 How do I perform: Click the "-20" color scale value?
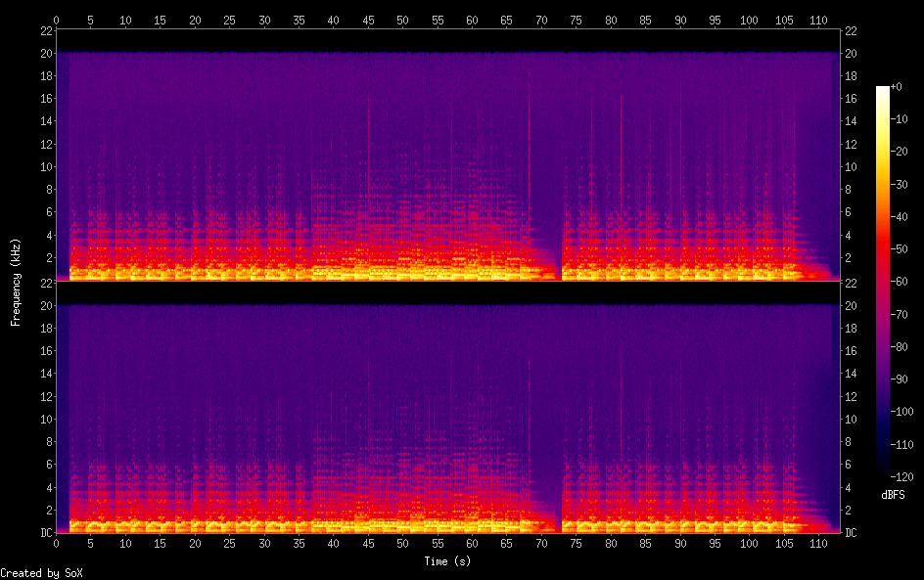(899, 152)
